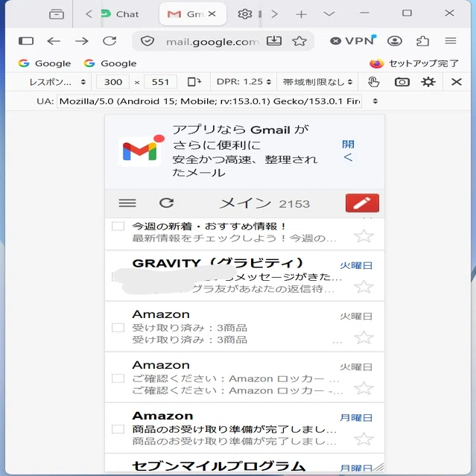Click the Gmail app logo in banner
This screenshot has width=476, height=476.
140,151
